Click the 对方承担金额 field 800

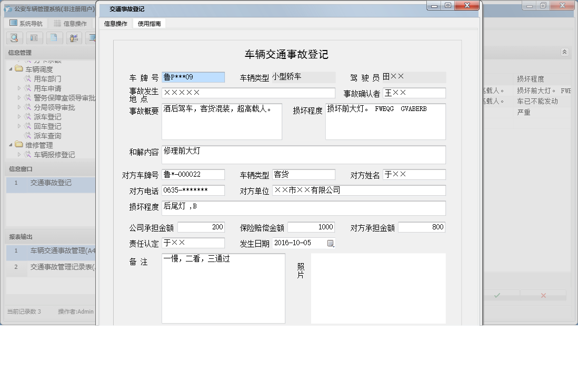(x=422, y=227)
